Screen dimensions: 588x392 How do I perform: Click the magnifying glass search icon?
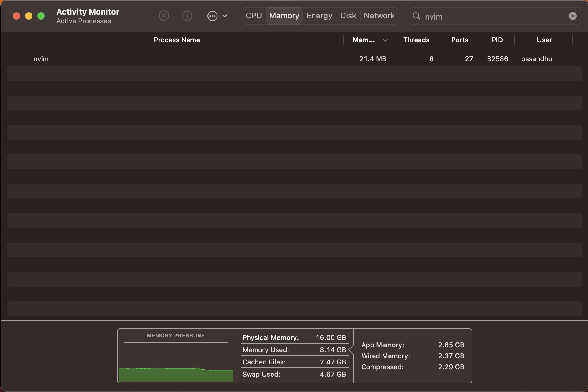417,16
